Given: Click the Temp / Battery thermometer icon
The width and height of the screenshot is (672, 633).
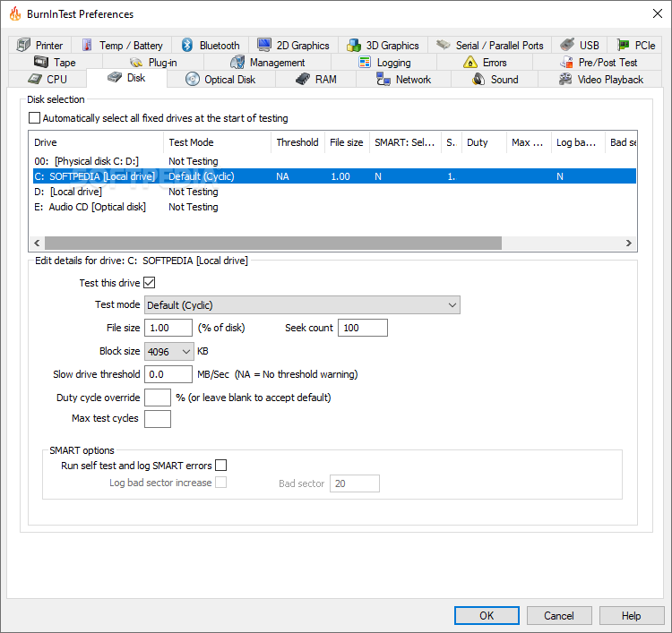Looking at the screenshot, I should point(87,45).
